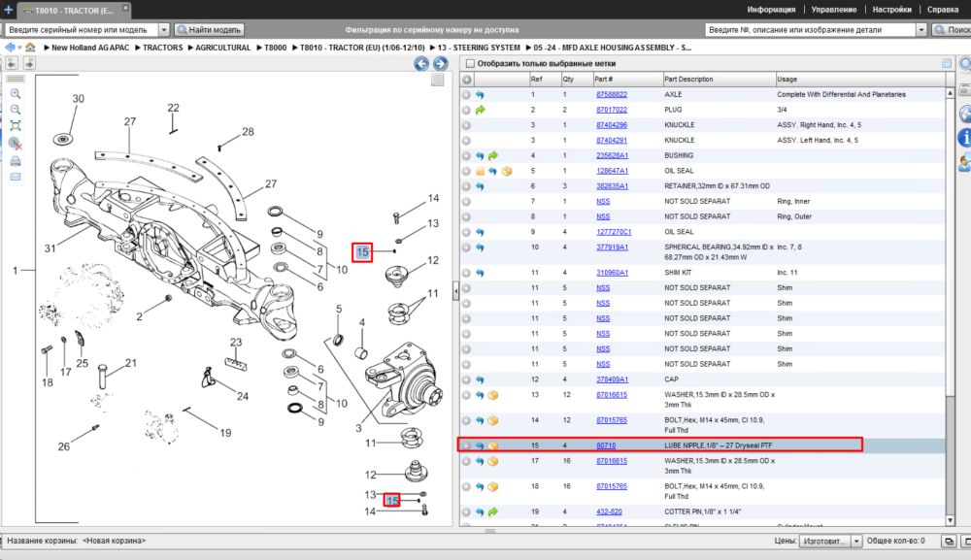Print the parts diagram
The height and width of the screenshot is (560, 971).
[x=16, y=161]
